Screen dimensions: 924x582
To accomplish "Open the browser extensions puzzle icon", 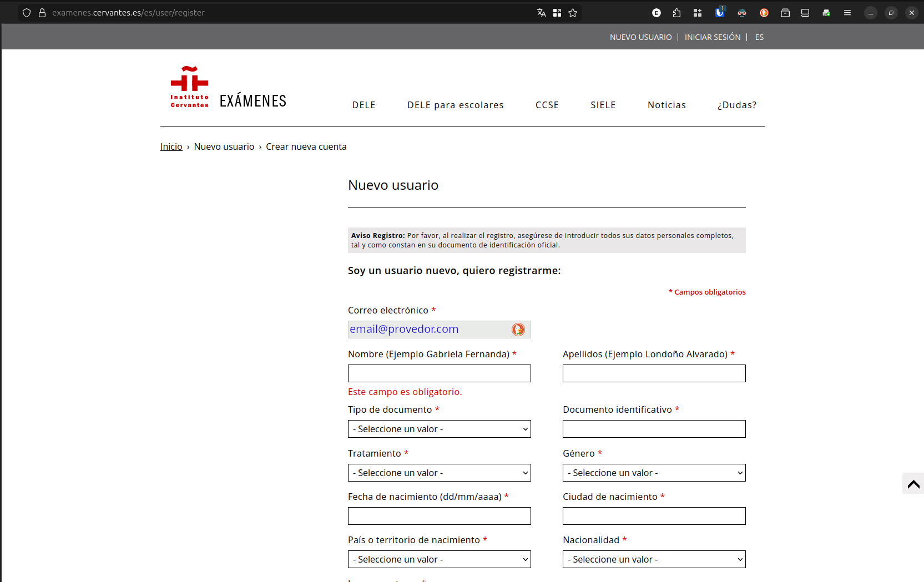I will coord(676,13).
